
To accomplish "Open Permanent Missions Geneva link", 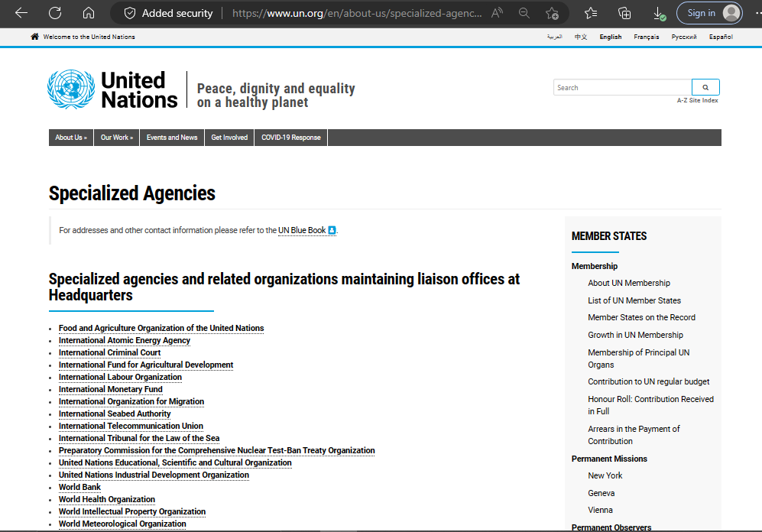I will coord(601,493).
